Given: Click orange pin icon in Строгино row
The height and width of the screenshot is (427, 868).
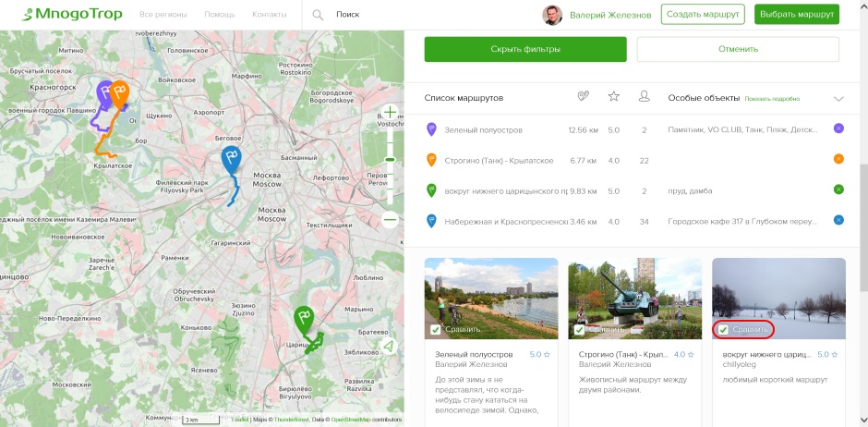Looking at the screenshot, I should point(431,160).
